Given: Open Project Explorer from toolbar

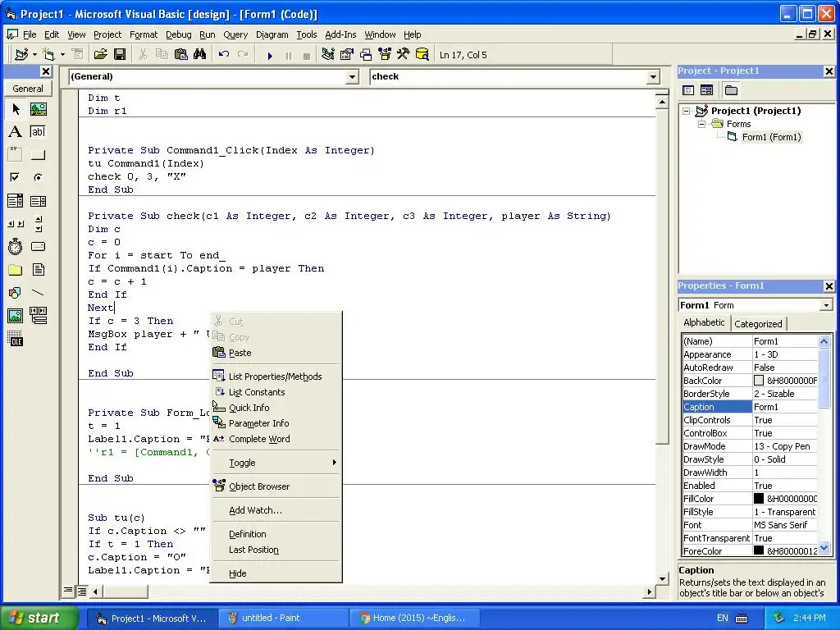Looking at the screenshot, I should (328, 55).
